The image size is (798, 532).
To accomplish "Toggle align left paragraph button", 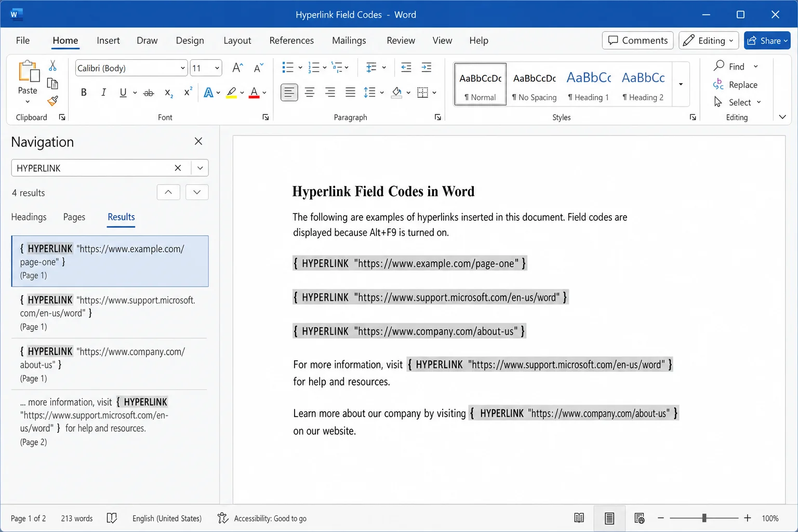I will pos(289,92).
